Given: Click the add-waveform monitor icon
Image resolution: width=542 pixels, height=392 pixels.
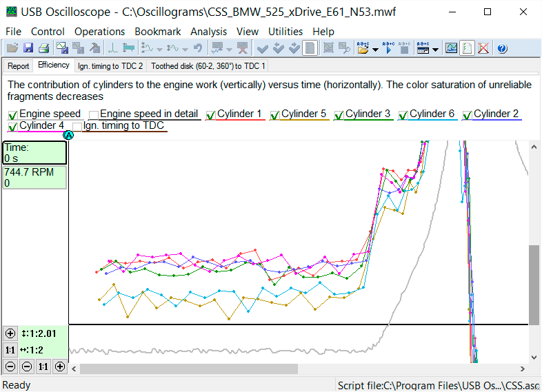Looking at the screenshot, I should coord(217,48).
